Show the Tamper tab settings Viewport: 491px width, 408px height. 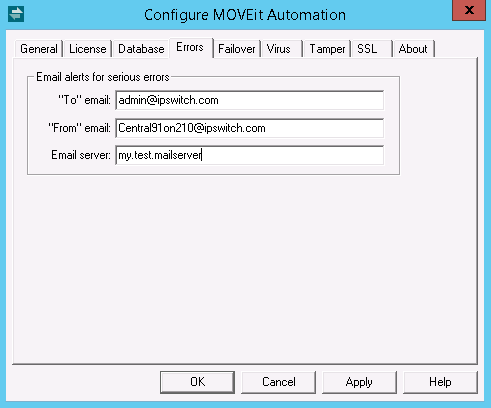tap(327, 49)
